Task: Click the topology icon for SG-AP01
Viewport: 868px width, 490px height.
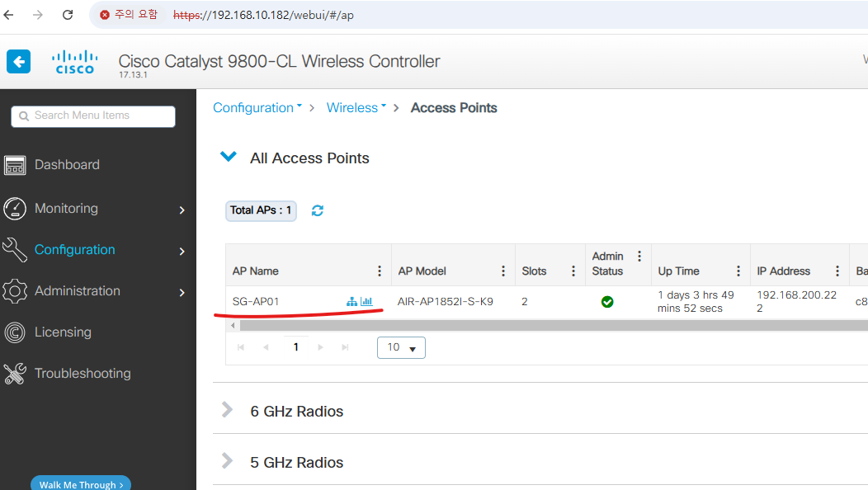Action: (351, 302)
